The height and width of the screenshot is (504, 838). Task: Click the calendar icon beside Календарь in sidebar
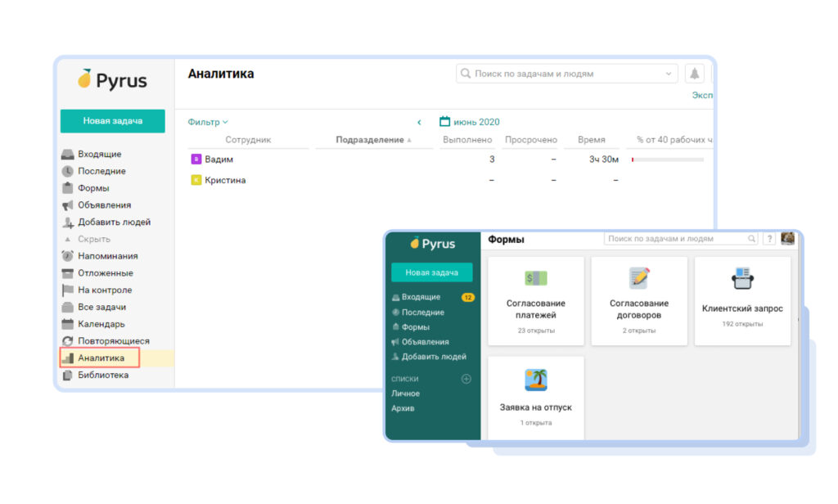[67, 324]
